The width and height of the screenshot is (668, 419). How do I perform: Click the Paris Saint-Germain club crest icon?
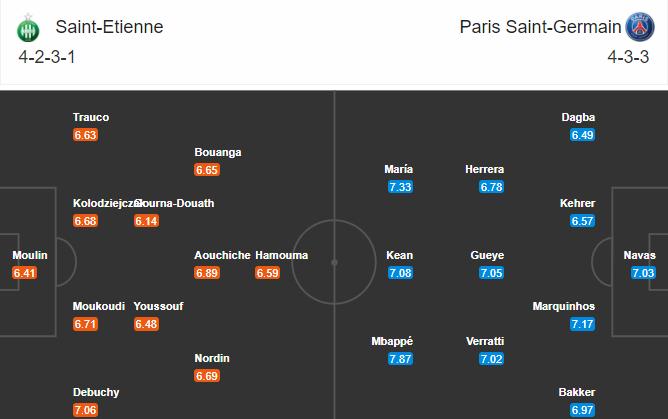point(639,27)
